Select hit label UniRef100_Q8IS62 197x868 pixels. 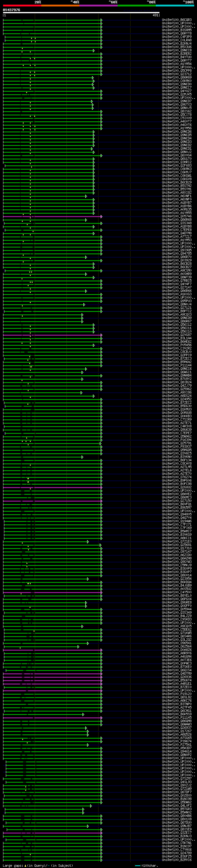(177, 111)
